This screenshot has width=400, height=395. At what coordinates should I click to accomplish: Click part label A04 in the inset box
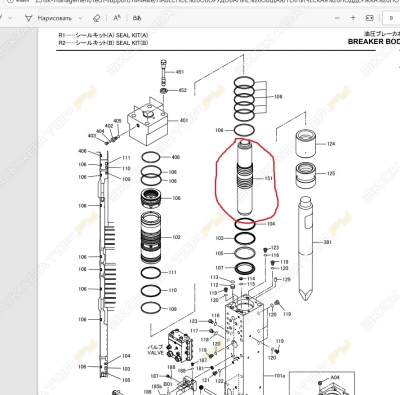(335, 378)
